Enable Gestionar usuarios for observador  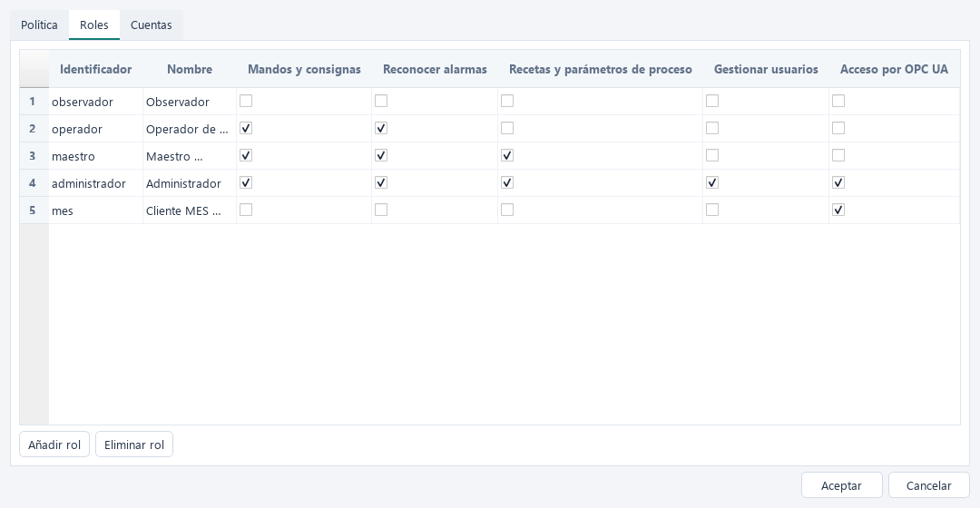712,102
